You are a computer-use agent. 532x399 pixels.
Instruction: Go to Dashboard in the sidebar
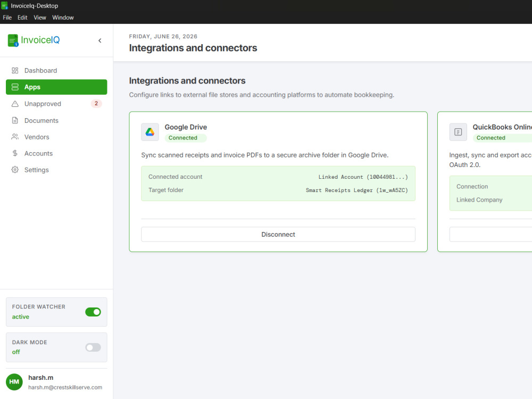point(56,71)
